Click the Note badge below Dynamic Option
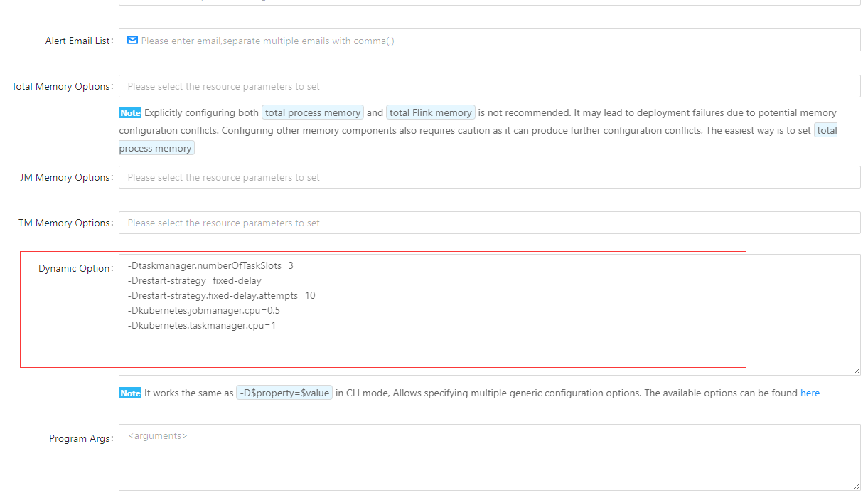The width and height of the screenshot is (868, 493). pyautogui.click(x=130, y=393)
